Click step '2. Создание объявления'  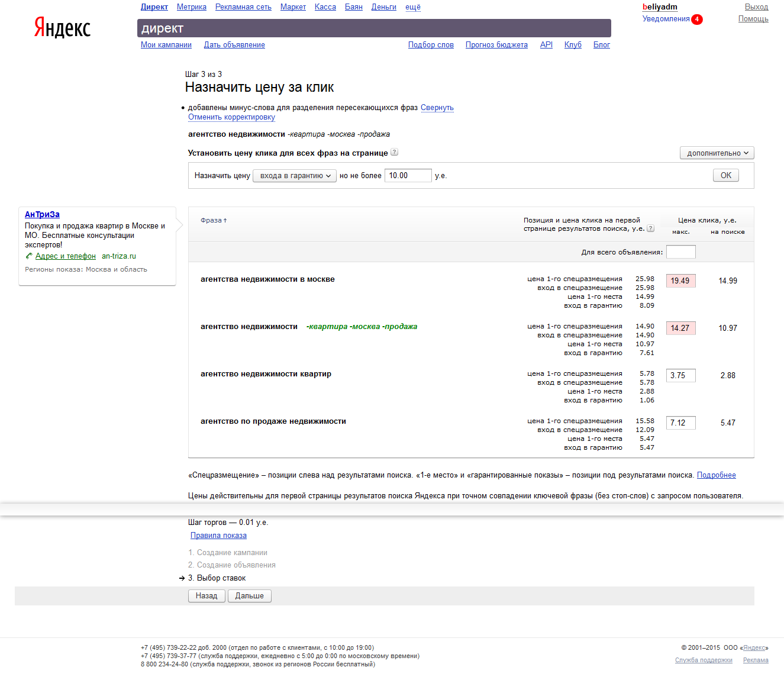coord(232,565)
